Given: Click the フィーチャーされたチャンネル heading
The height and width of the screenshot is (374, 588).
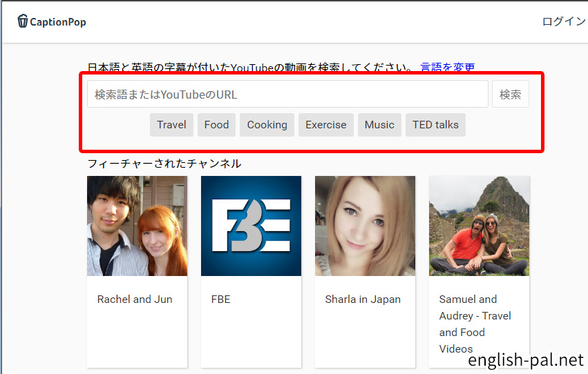Looking at the screenshot, I should pos(164,164).
